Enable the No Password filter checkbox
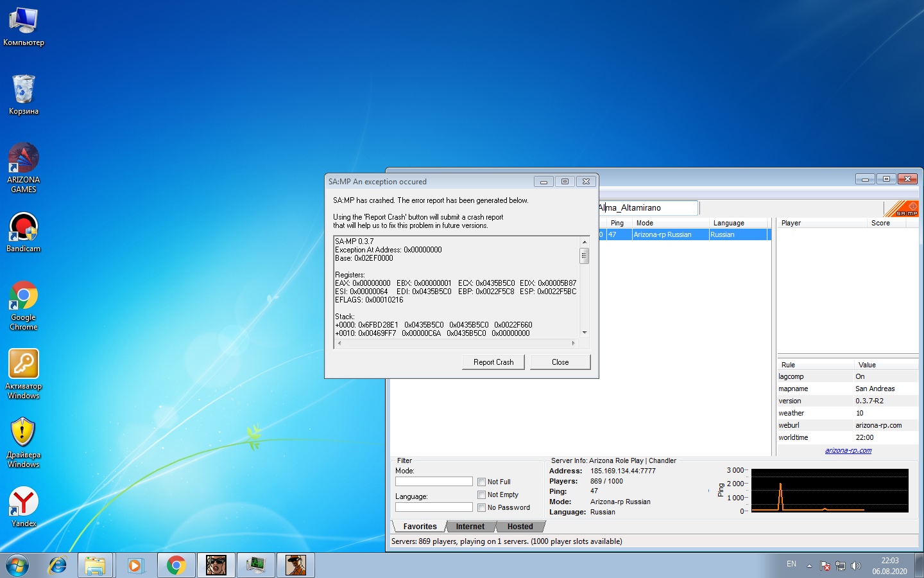The image size is (924, 578). [481, 507]
